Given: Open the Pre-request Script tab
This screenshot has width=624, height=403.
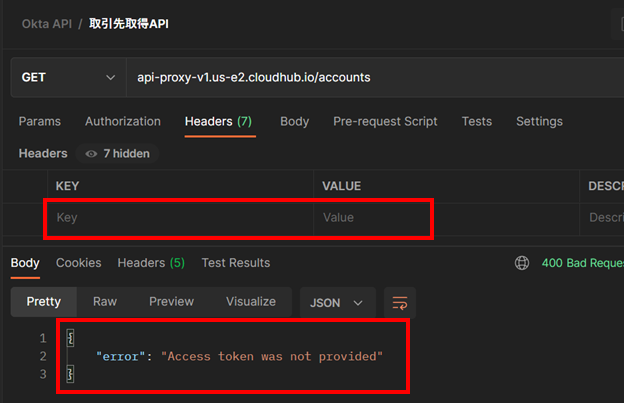Looking at the screenshot, I should 385,121.
